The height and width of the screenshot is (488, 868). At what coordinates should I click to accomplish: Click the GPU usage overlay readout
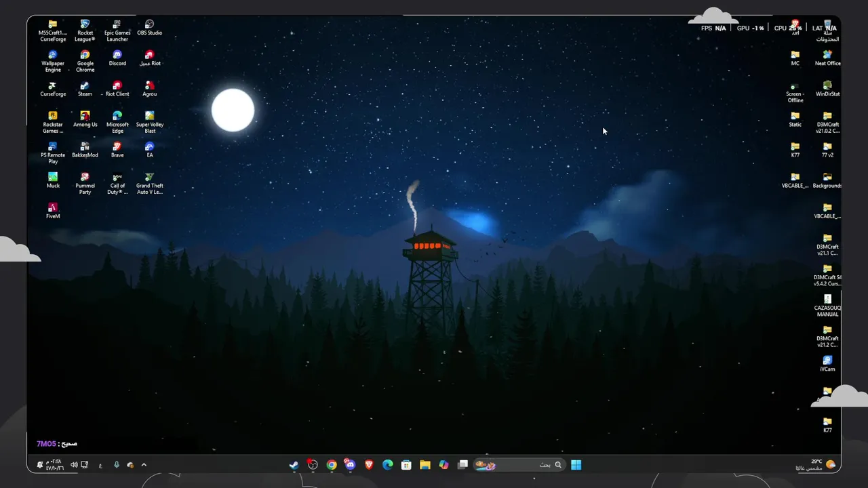pos(751,28)
